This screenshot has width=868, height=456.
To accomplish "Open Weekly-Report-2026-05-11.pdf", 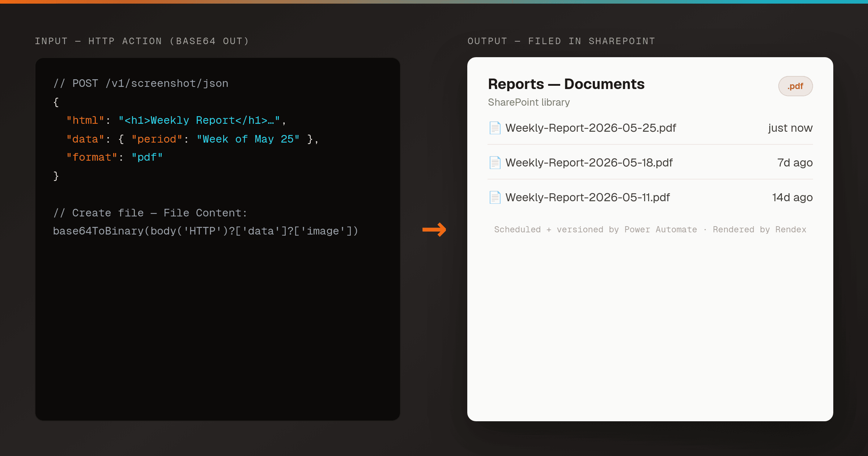I will coord(587,197).
